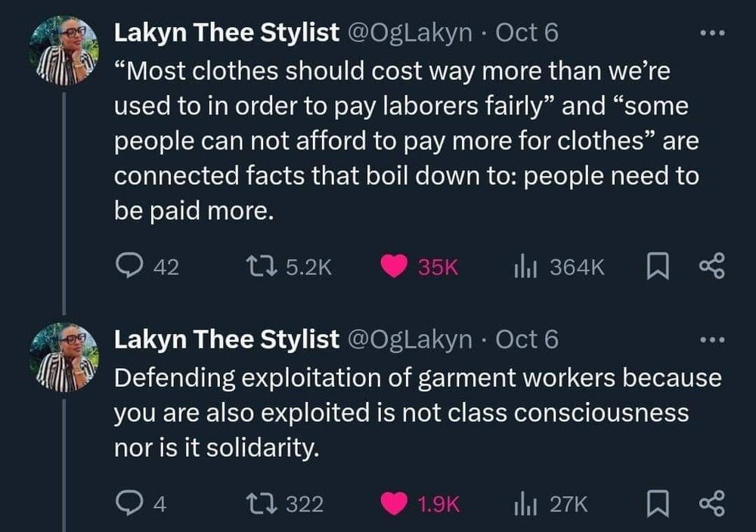Unlike the tweet with 1.9K likes
This screenshot has width=756, height=532.
[392, 504]
